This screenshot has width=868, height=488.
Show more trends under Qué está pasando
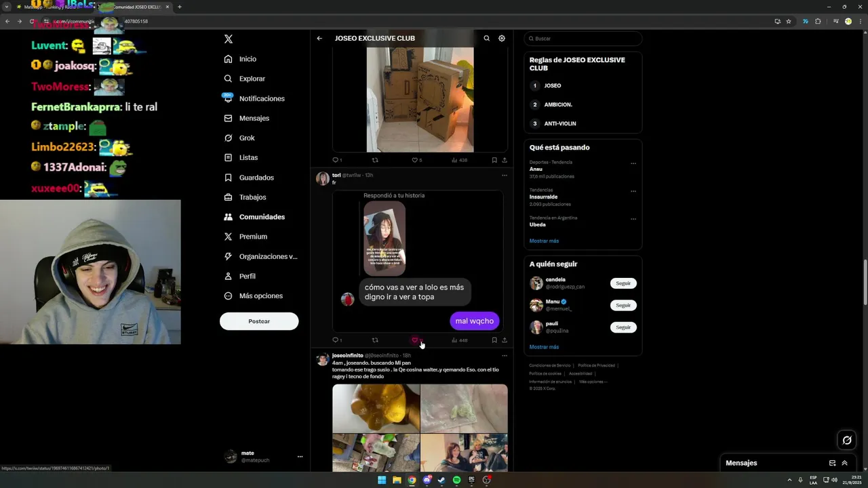click(x=544, y=241)
